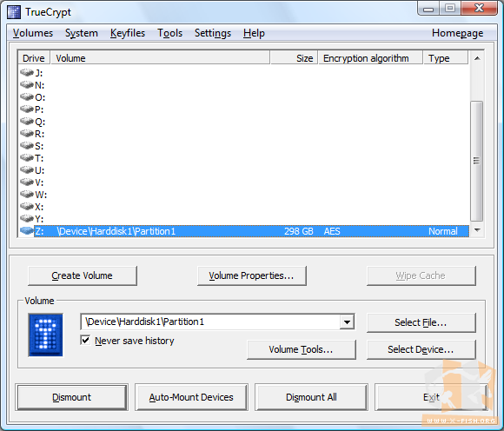This screenshot has height=431, width=504.
Task: Click the drive list scrollbar thumb
Action: (x=477, y=161)
